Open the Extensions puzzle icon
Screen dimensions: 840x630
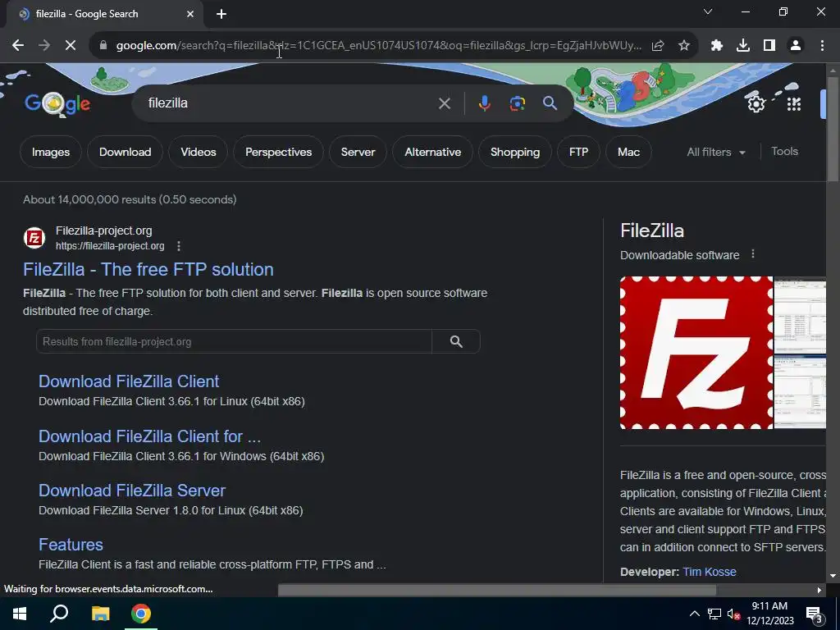[717, 46]
